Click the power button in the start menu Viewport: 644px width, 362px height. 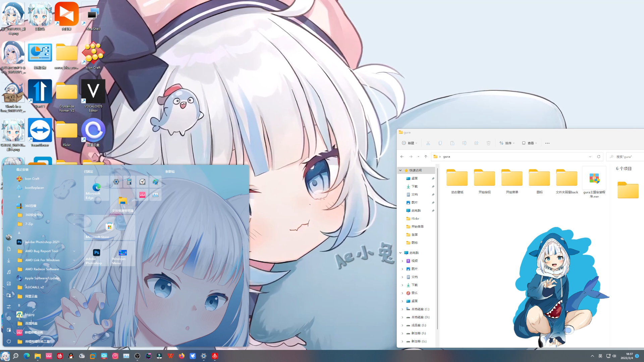tap(9, 341)
